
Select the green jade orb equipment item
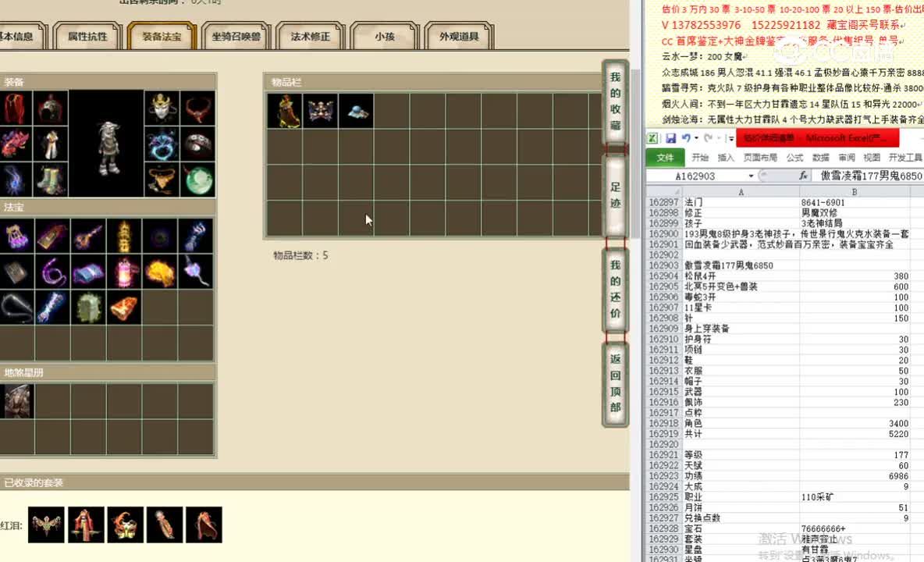click(x=197, y=179)
